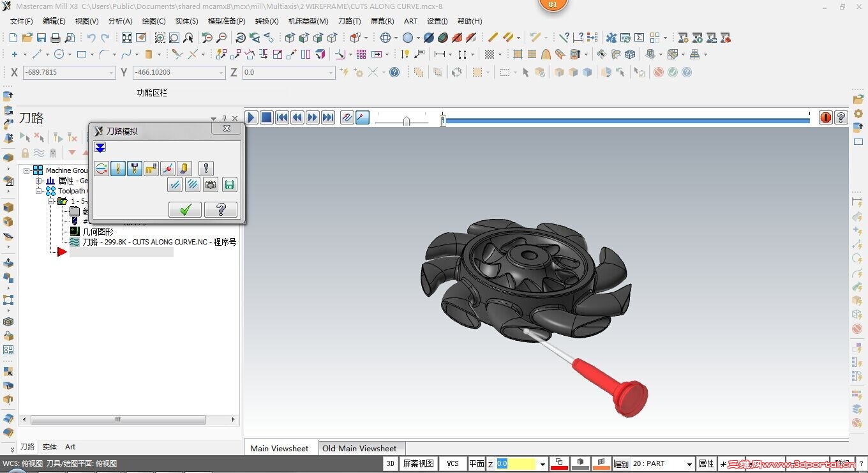Open the help icon beside AutoCursor
This screenshot has width=868, height=473.
click(x=394, y=72)
